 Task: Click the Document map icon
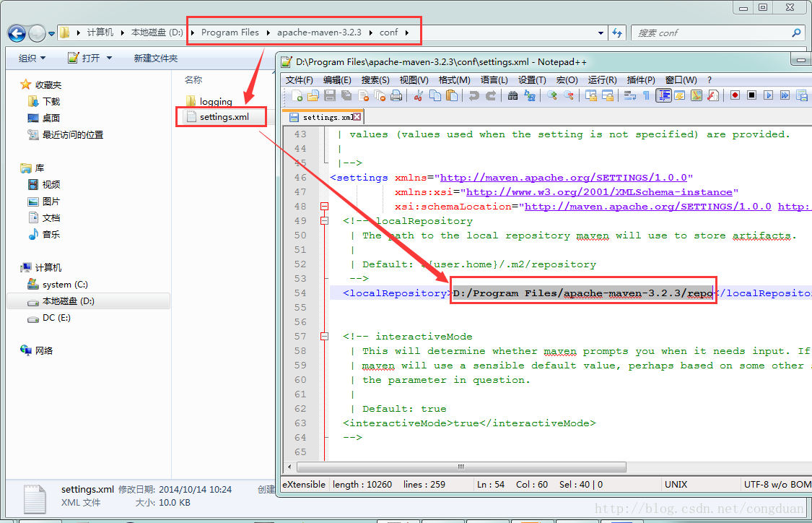[696, 95]
